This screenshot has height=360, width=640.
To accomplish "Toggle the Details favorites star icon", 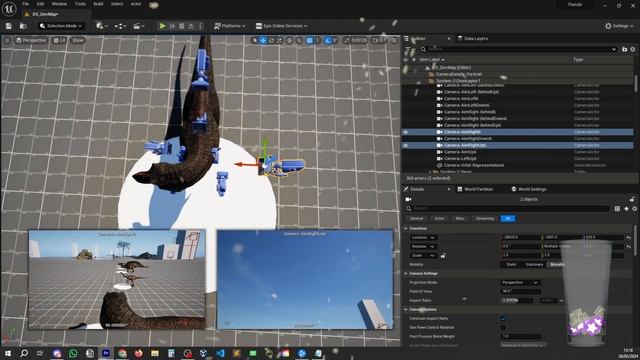I will pos(626,209).
